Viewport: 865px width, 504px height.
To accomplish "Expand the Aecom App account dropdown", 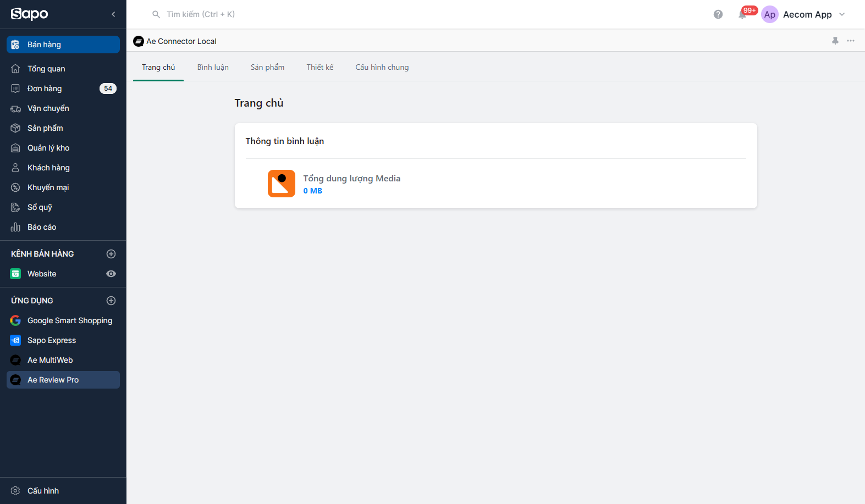I will (841, 14).
